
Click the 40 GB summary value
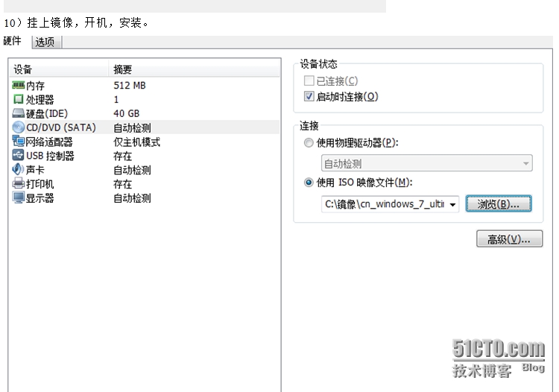(126, 114)
